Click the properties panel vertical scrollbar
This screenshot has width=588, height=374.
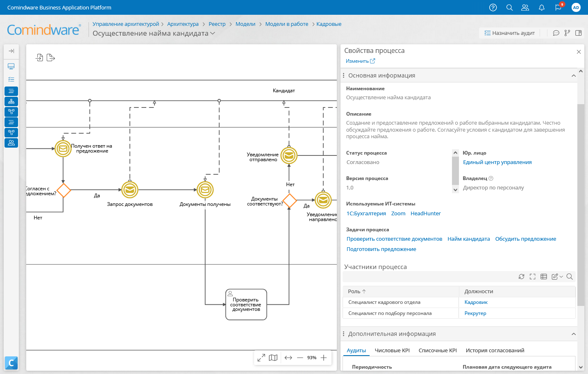581,205
